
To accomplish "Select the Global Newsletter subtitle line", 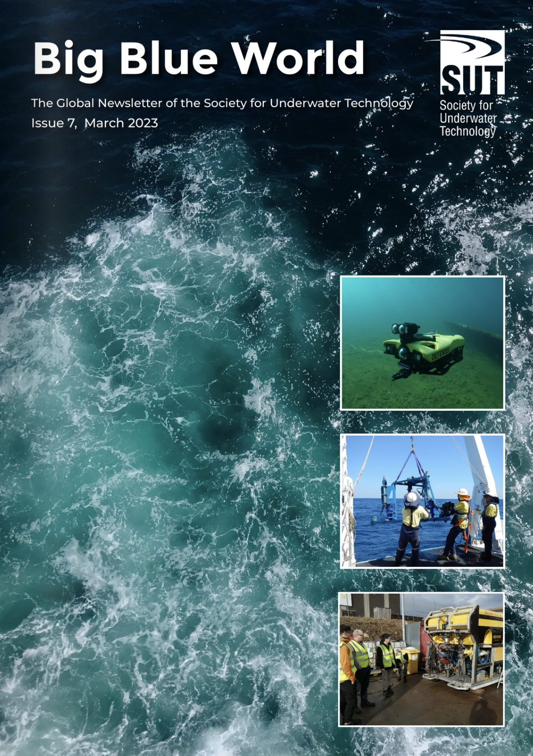I will point(222,103).
